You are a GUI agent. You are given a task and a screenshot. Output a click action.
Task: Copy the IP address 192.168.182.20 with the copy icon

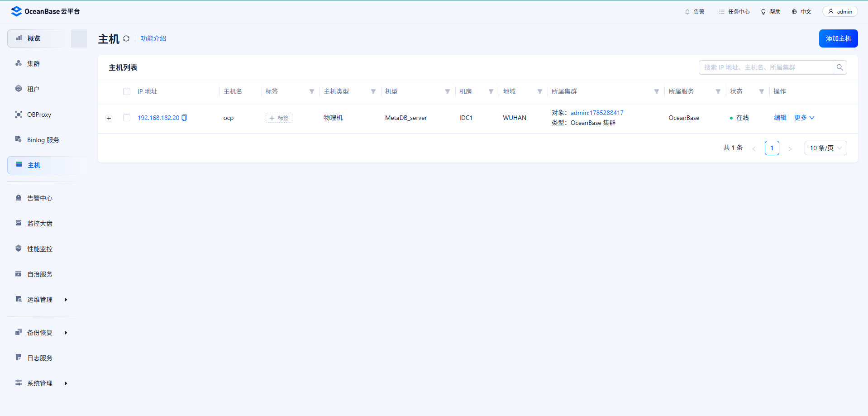click(x=184, y=118)
